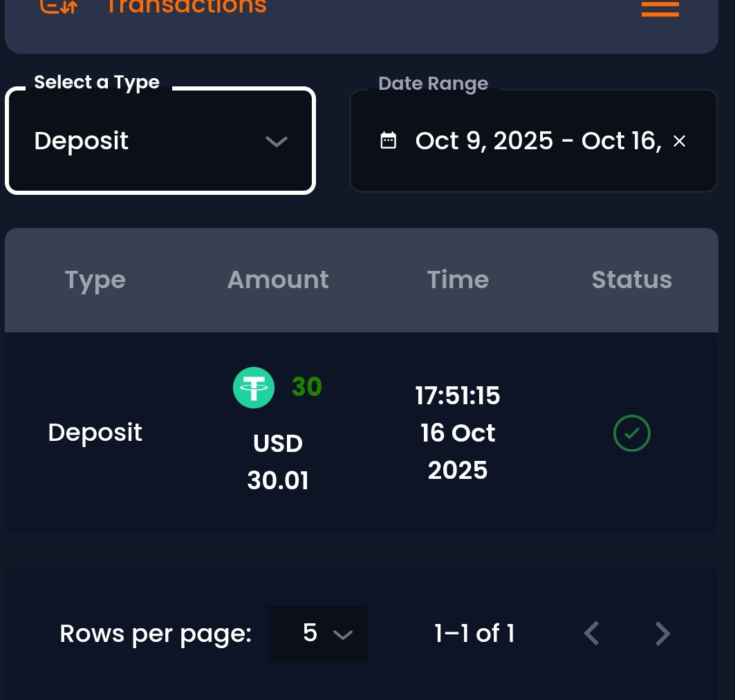Click the Status column header
The image size is (735, 700).
(632, 280)
